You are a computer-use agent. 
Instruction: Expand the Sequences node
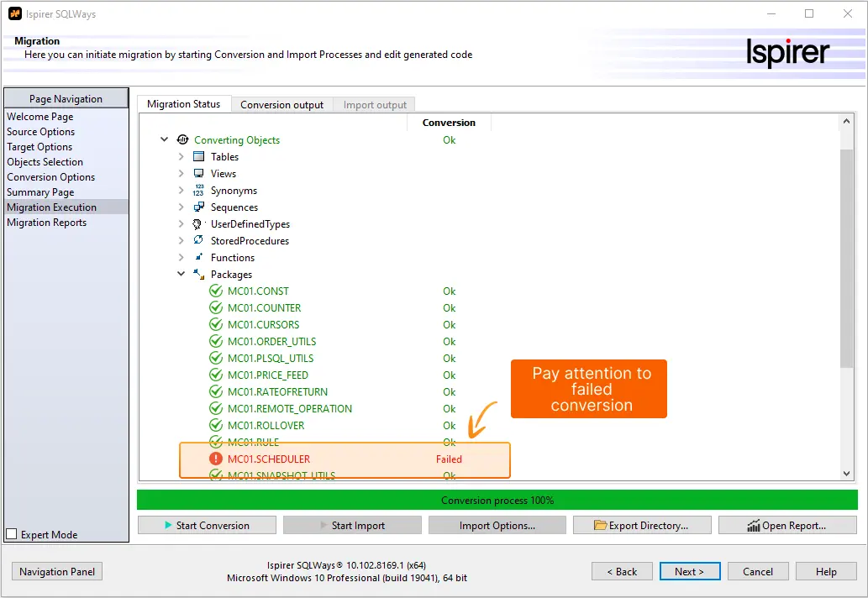point(181,207)
